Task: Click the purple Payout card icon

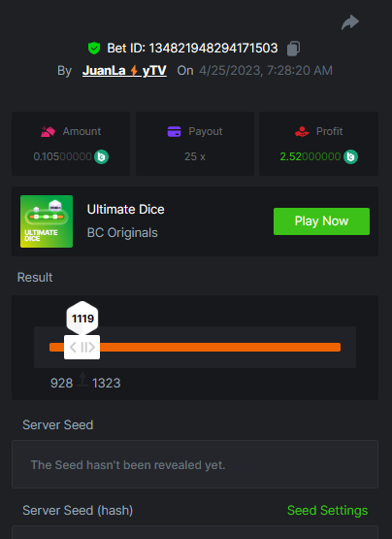Action: (x=175, y=131)
